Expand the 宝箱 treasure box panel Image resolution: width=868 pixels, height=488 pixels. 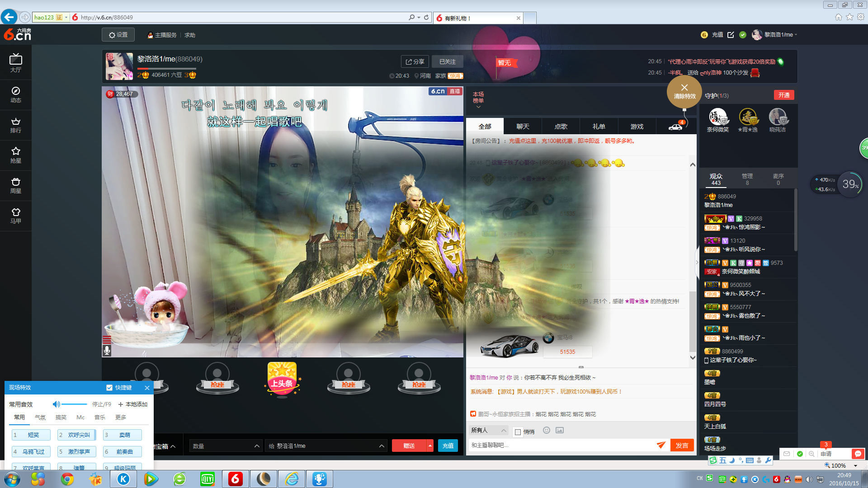165,446
